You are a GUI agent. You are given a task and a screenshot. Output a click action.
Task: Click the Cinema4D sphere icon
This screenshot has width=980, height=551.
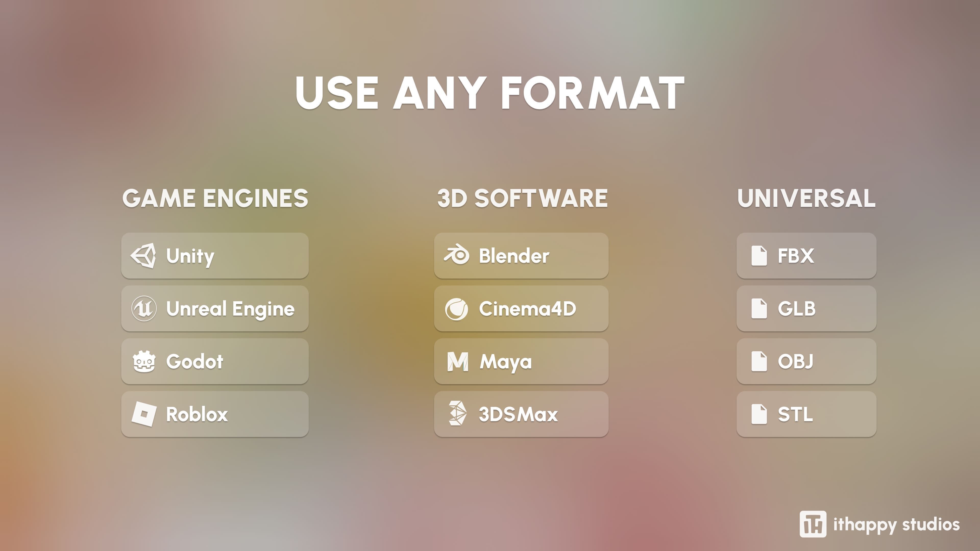pyautogui.click(x=457, y=309)
